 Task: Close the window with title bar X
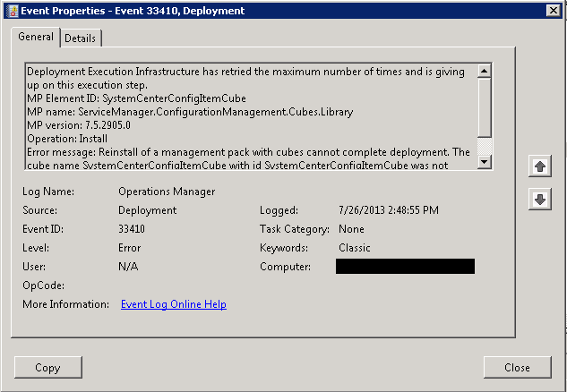click(554, 11)
